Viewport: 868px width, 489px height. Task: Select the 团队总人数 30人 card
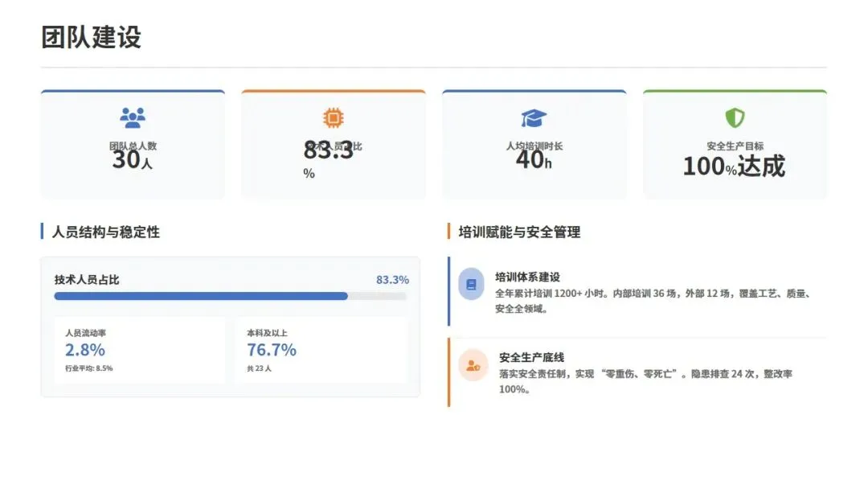tap(133, 145)
